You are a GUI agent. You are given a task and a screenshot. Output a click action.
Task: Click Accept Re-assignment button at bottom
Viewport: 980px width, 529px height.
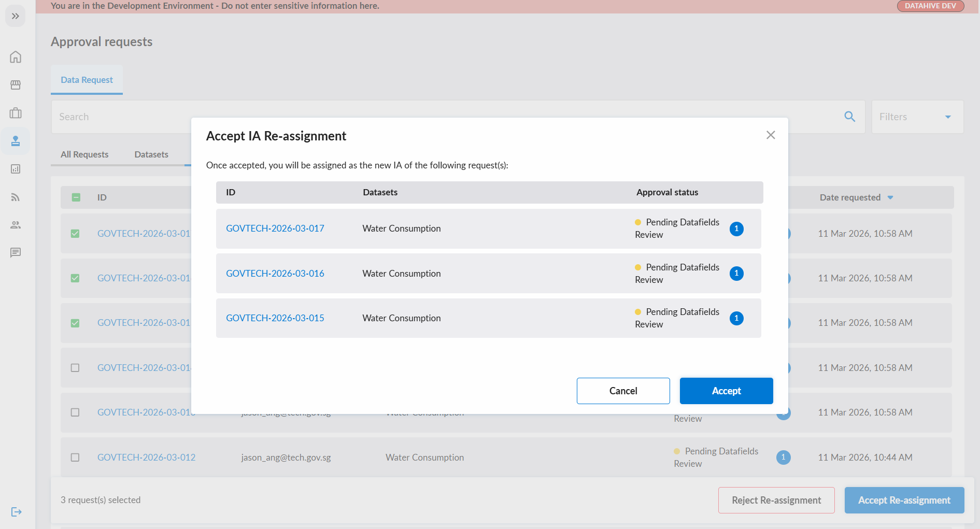(904, 500)
